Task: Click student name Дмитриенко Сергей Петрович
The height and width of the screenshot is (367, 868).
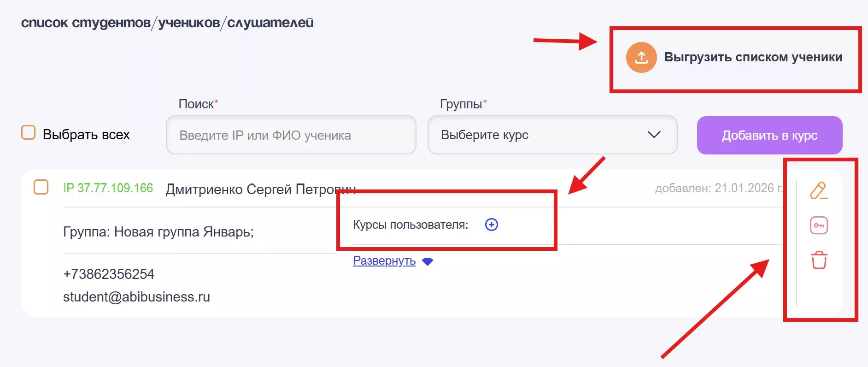Action: 260,189
